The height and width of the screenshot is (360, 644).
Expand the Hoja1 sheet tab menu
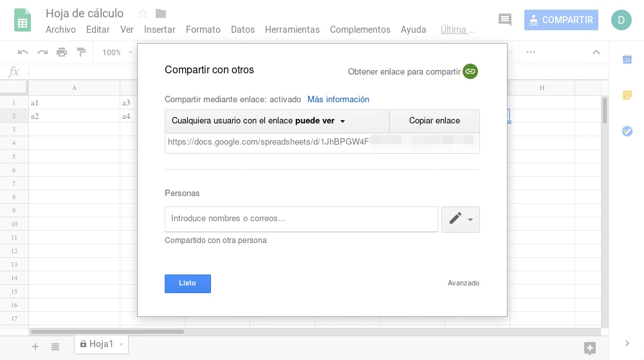[x=122, y=345]
